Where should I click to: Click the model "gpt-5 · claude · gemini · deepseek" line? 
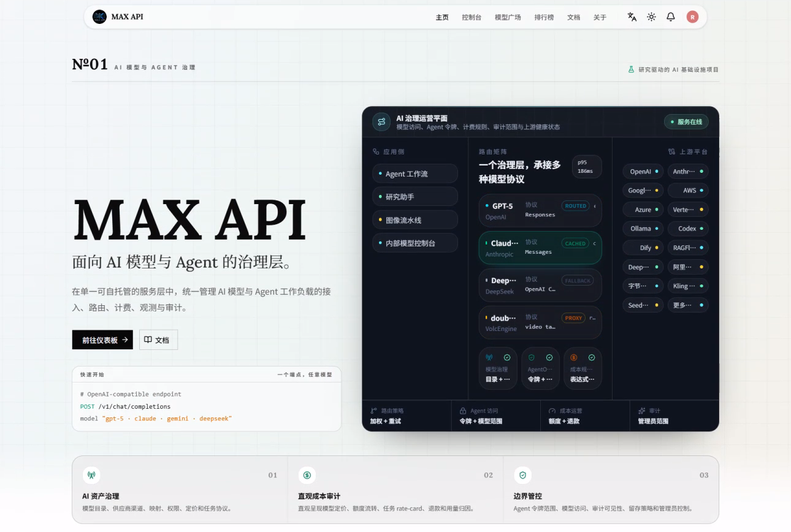pos(156,419)
